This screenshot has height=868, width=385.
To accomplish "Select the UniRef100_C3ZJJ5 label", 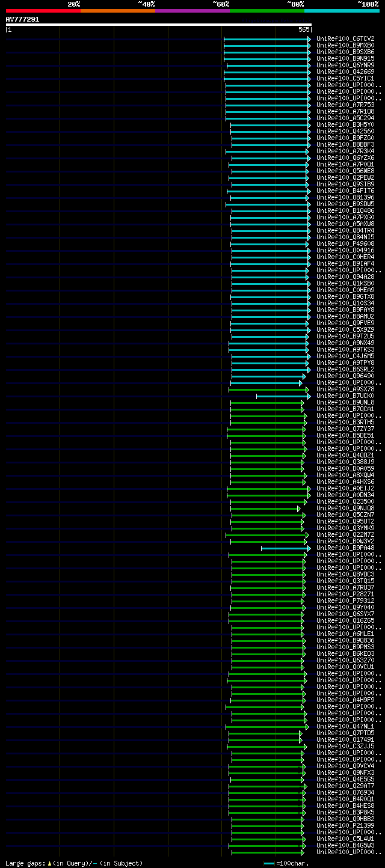I will pos(345,746).
